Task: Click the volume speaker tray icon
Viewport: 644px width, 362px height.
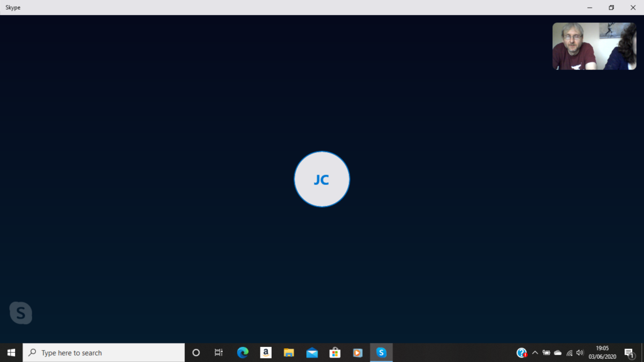Action: [580, 353]
